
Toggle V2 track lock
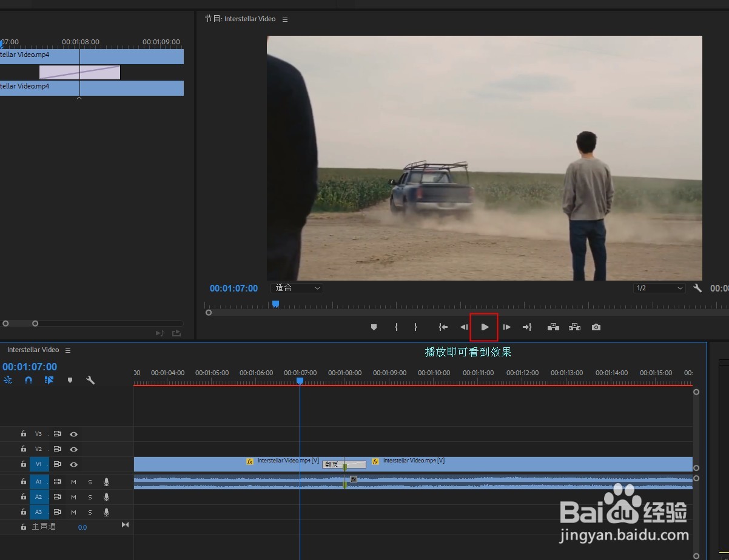[24, 449]
